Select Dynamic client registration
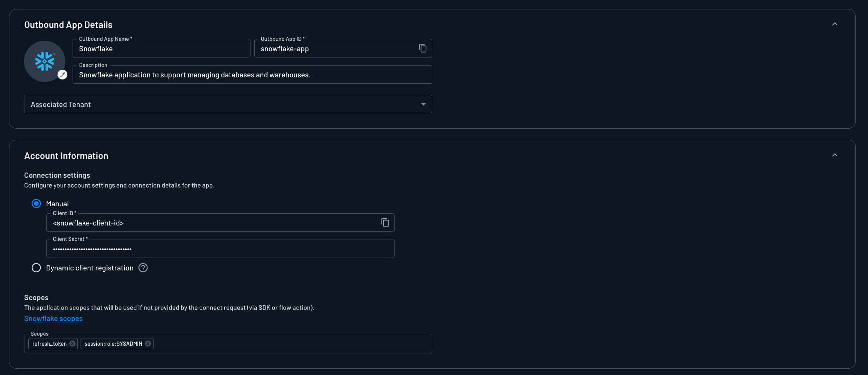 (x=36, y=268)
